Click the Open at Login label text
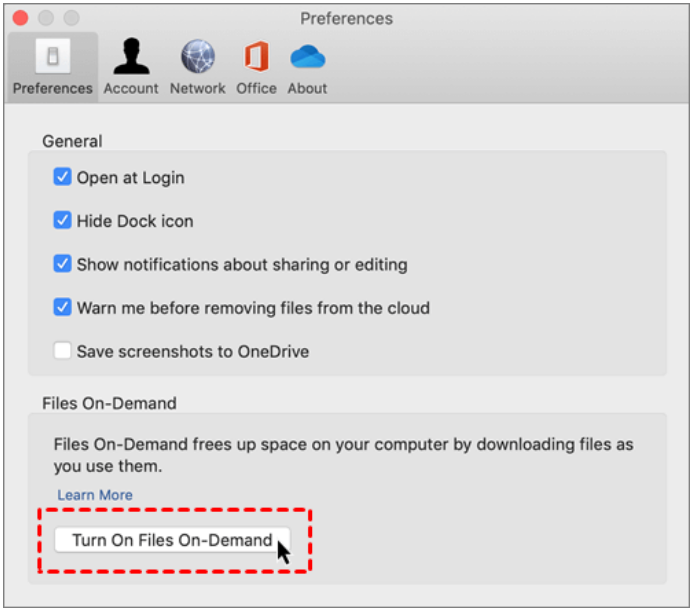 pyautogui.click(x=131, y=178)
